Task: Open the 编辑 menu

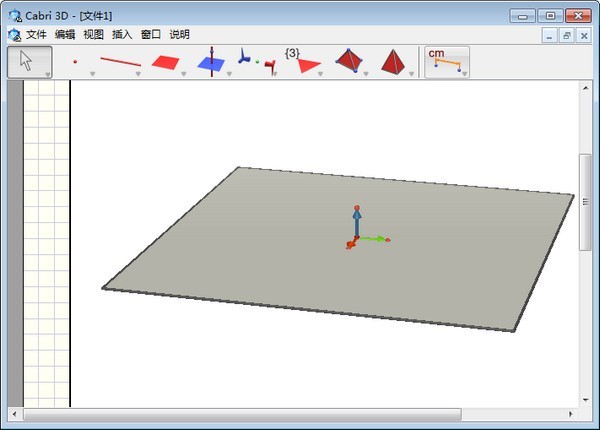Action: click(65, 35)
